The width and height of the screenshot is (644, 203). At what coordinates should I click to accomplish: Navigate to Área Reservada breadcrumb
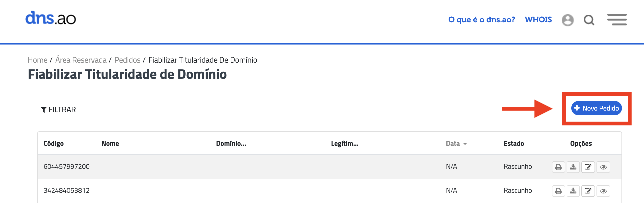(x=81, y=60)
